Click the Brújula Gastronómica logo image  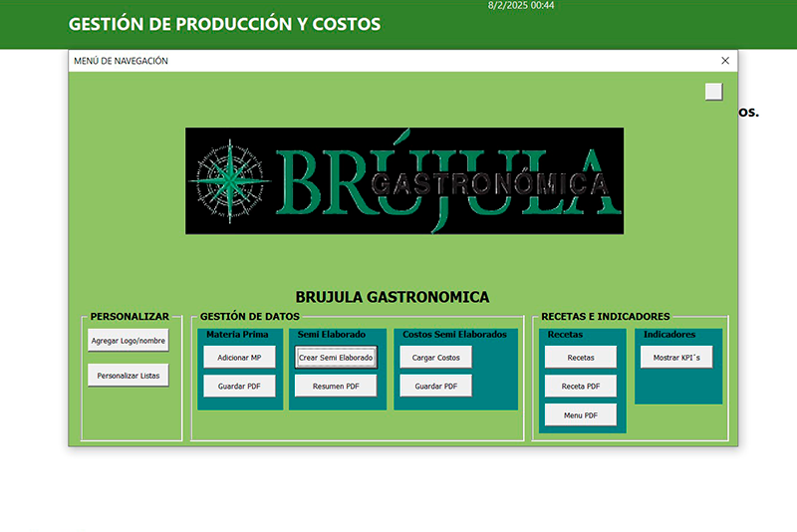point(404,181)
